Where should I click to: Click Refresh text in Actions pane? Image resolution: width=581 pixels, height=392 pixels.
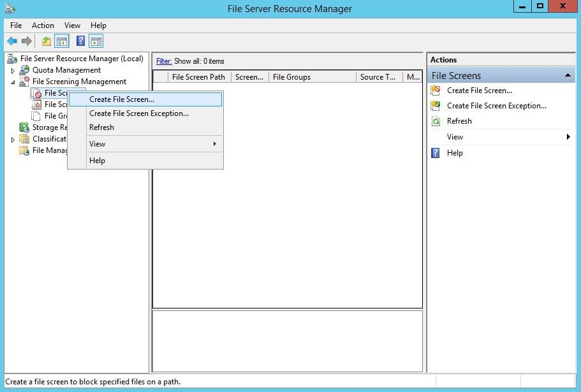click(459, 121)
